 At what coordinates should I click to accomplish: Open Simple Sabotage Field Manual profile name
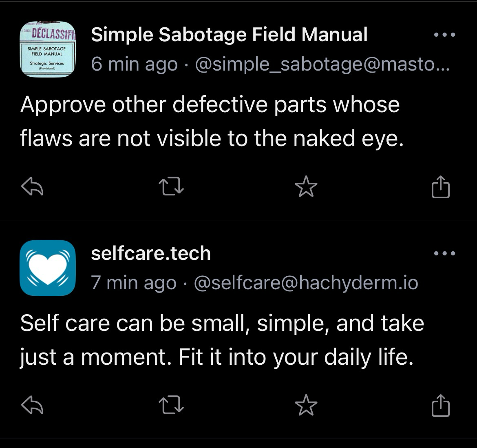click(x=229, y=34)
